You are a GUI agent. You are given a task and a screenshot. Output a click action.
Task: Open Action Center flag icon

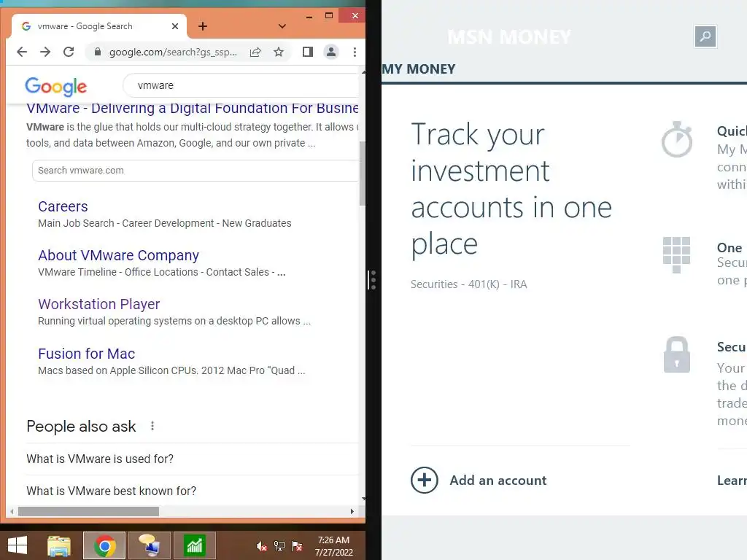tap(298, 546)
